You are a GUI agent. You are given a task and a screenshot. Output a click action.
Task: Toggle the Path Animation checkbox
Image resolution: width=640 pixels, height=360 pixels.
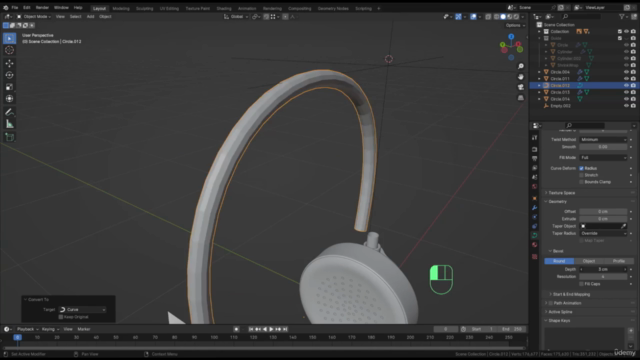[x=551, y=303]
